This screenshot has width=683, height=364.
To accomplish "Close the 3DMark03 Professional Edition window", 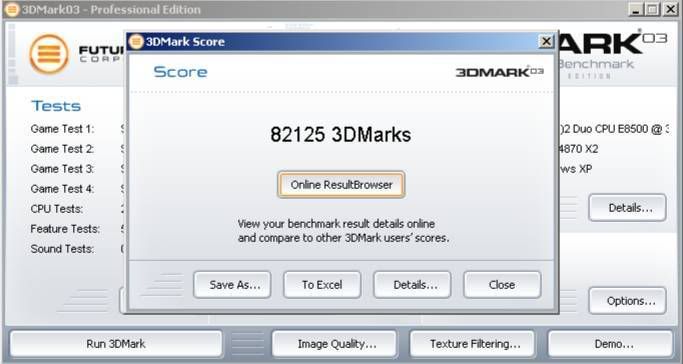I will (669, 9).
